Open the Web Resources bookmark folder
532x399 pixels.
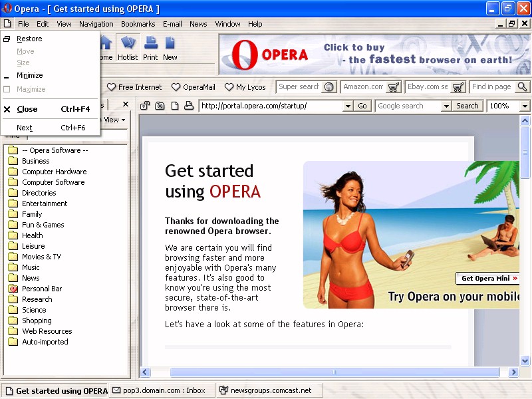click(40, 331)
